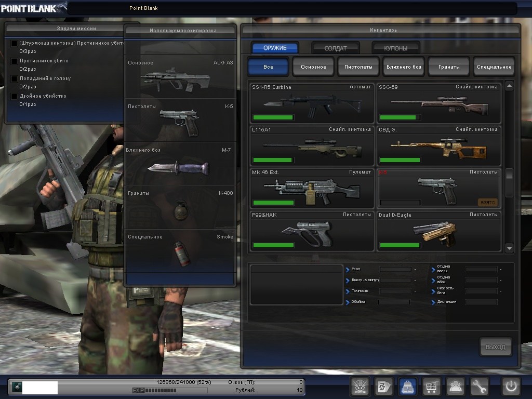
Task: Filter inventory by Основное
Action: pos(313,66)
